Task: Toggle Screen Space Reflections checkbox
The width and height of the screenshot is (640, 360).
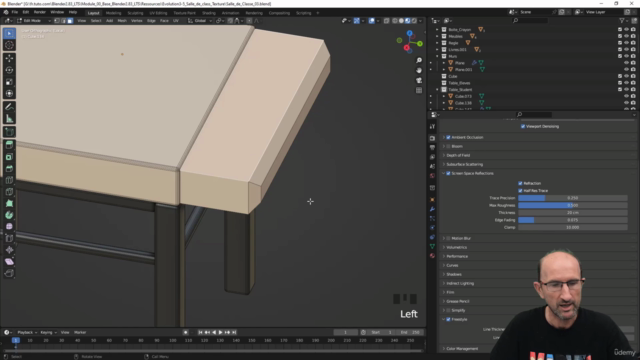Action: pos(448,173)
